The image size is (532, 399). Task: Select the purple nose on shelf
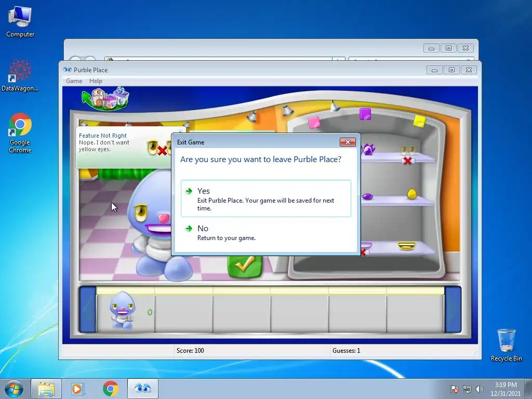pos(367,196)
